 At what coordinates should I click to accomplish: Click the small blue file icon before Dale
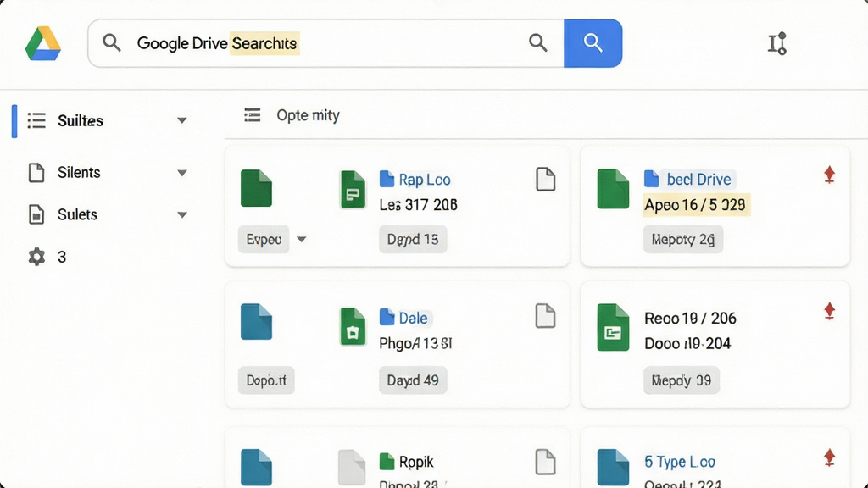coord(387,318)
